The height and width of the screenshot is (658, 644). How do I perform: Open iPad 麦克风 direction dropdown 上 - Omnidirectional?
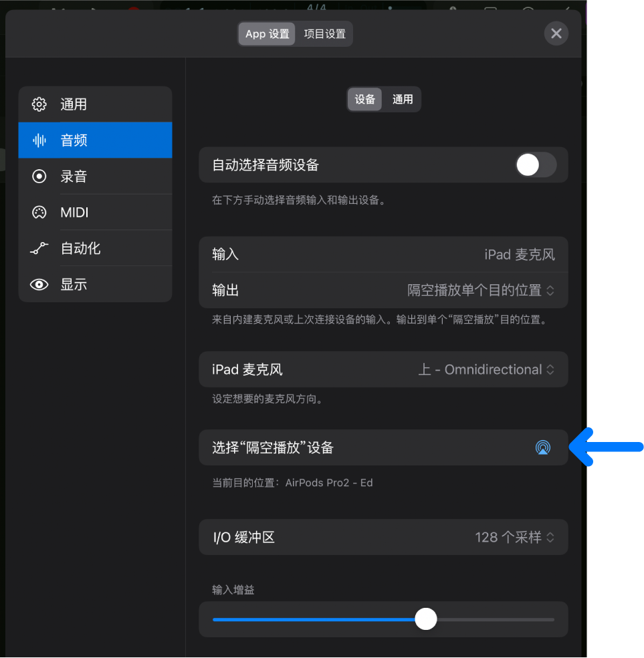(486, 370)
